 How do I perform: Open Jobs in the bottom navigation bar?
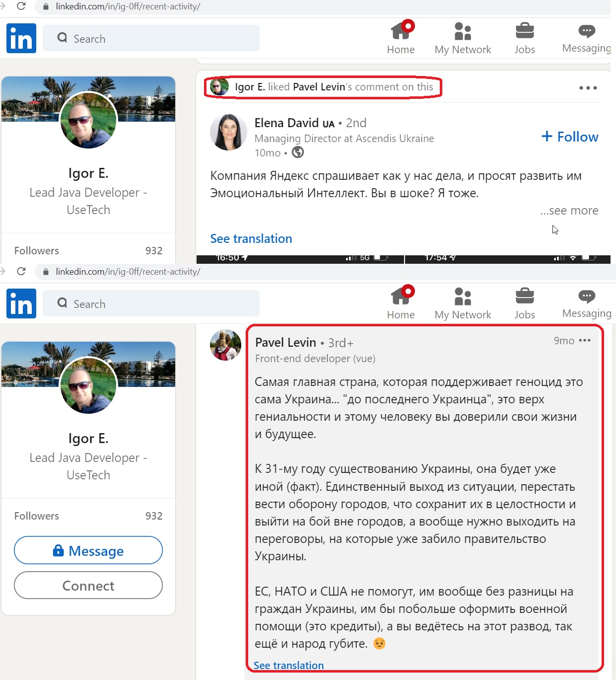tap(525, 303)
